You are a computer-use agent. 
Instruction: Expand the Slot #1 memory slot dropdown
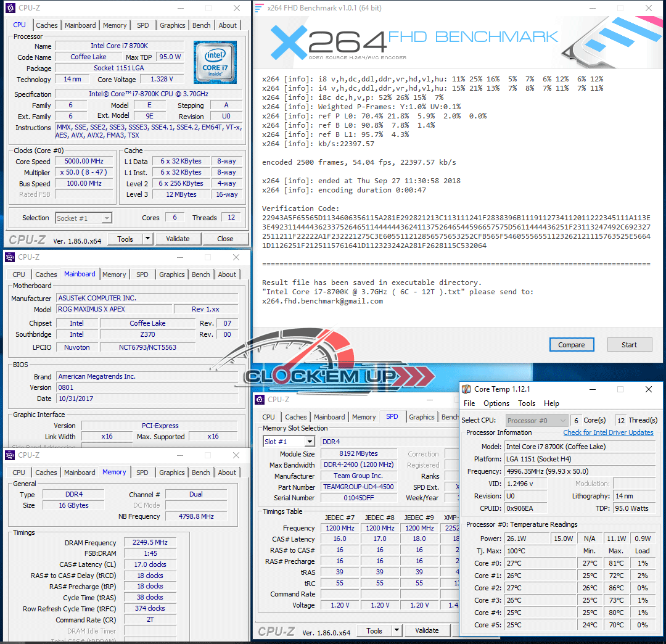[x=309, y=442]
